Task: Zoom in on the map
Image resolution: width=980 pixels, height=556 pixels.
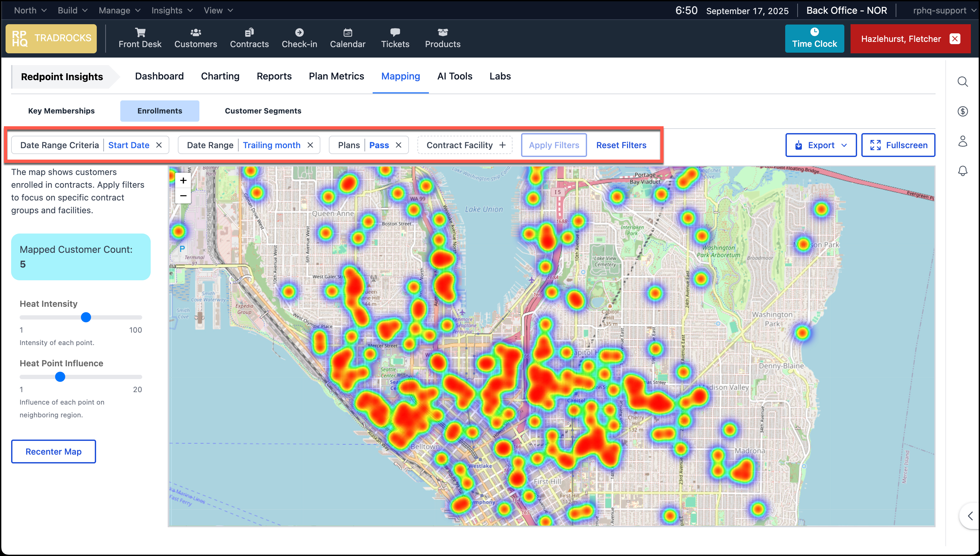Action: (x=183, y=181)
